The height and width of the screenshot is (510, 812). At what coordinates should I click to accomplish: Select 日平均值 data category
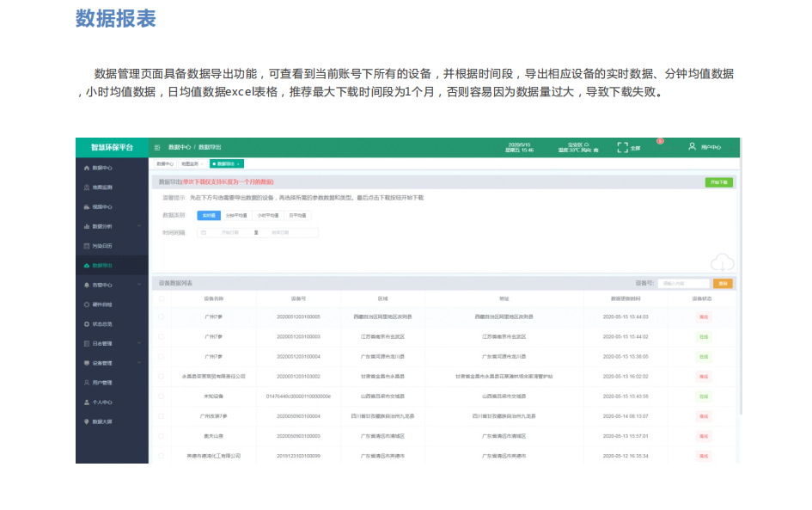point(297,216)
